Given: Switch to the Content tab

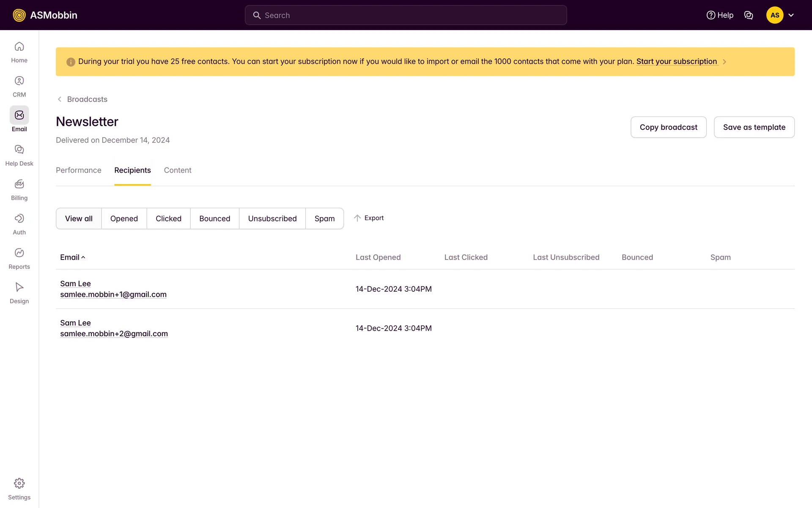Looking at the screenshot, I should click(178, 170).
